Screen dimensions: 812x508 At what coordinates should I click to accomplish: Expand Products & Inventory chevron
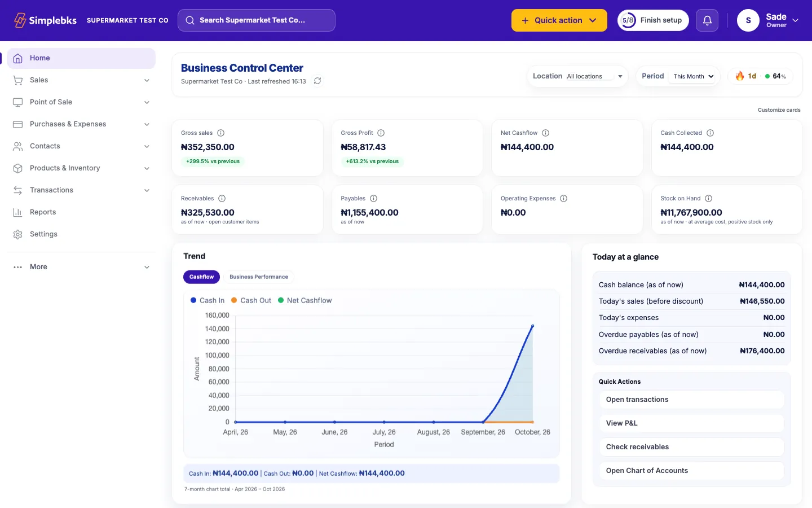[x=147, y=168]
